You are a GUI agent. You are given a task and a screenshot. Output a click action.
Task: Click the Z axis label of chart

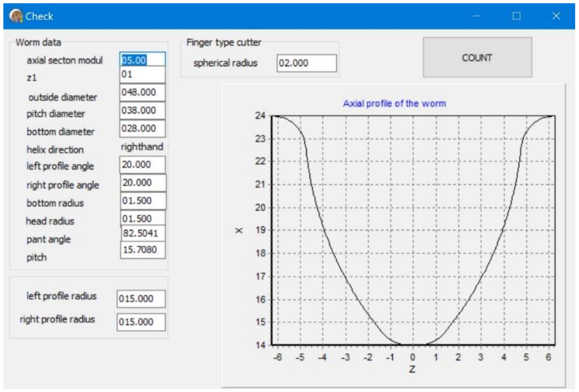point(412,369)
